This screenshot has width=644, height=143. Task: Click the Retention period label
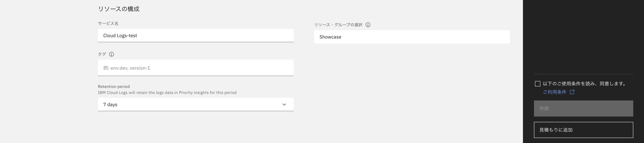[x=114, y=86]
